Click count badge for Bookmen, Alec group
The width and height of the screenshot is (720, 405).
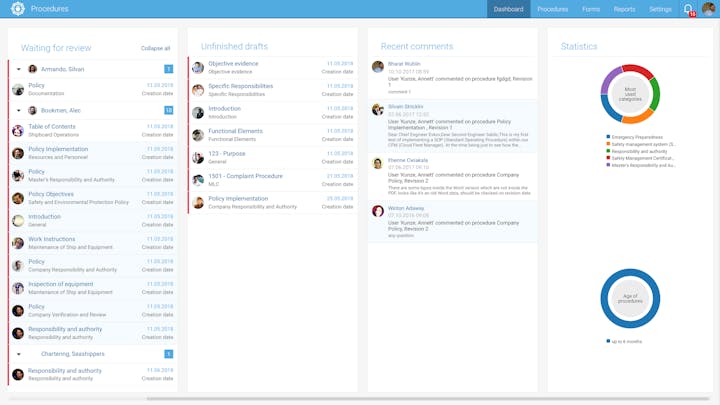(x=169, y=110)
